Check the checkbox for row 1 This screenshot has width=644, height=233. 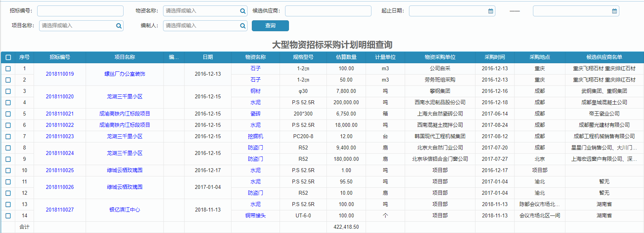(x=8, y=69)
